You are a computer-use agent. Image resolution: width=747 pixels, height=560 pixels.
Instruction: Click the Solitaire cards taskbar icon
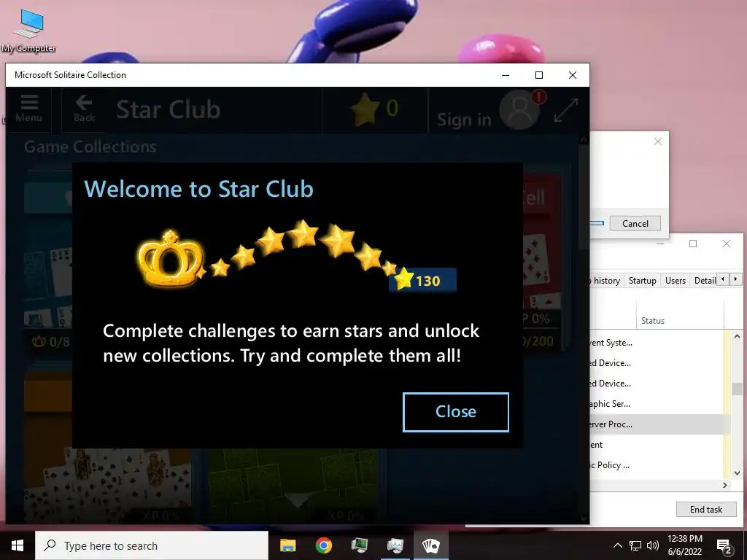430,545
